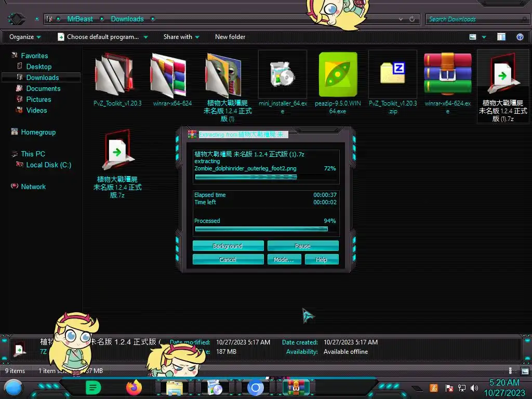The image size is (532, 399).
Task: Select the Chinese-named .7z file in second row
Action: 117,163
